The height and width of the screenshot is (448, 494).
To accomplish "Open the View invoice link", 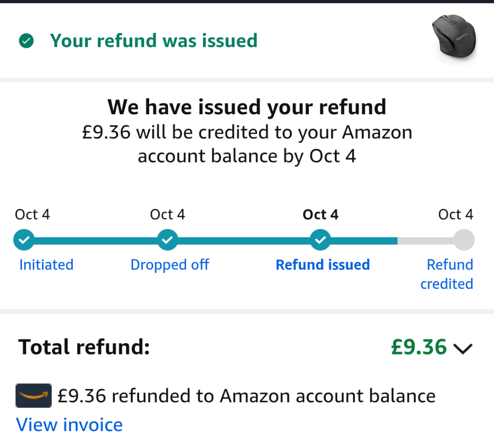I will [x=69, y=425].
